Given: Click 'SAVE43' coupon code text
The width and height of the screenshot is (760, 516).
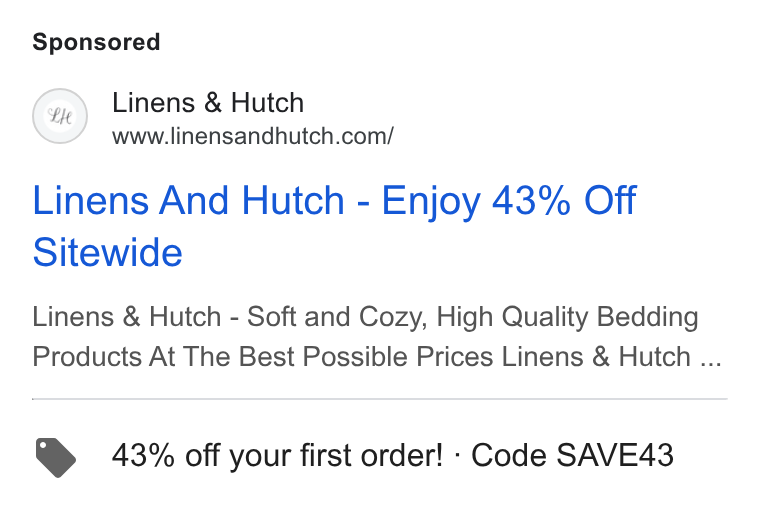Looking at the screenshot, I should 615,455.
